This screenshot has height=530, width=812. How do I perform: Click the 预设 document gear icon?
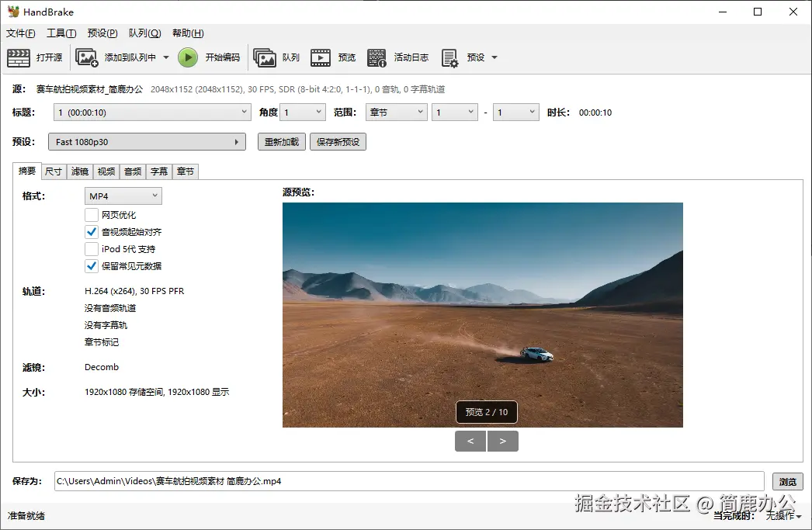tap(449, 58)
